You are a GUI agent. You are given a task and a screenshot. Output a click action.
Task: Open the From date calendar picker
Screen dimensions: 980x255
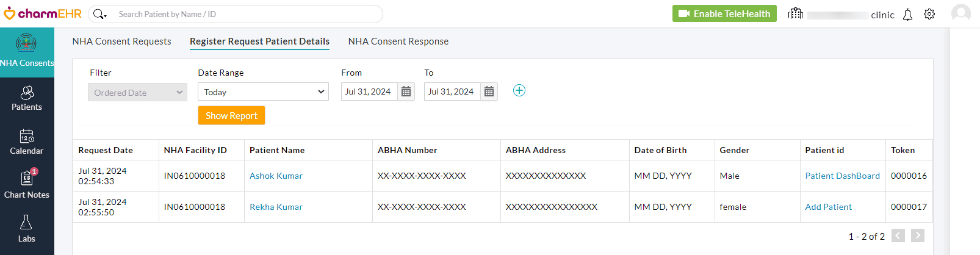pyautogui.click(x=406, y=92)
